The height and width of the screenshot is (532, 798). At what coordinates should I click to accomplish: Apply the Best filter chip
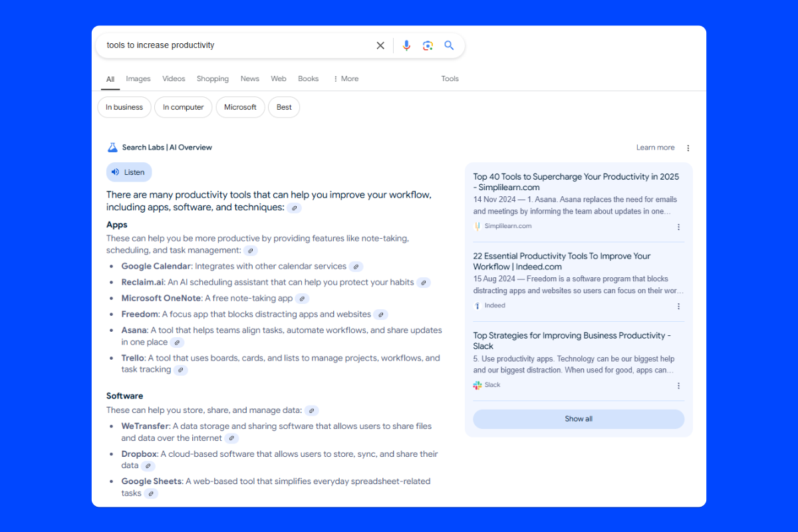point(284,107)
